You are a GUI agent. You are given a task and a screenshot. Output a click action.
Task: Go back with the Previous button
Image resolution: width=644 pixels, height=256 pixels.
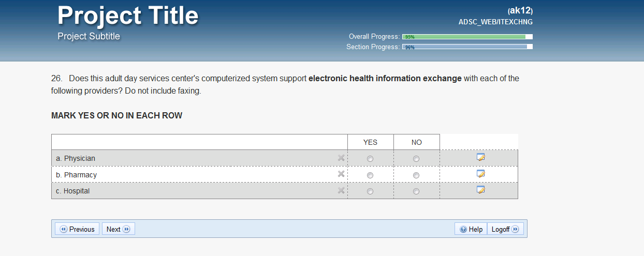click(78, 229)
